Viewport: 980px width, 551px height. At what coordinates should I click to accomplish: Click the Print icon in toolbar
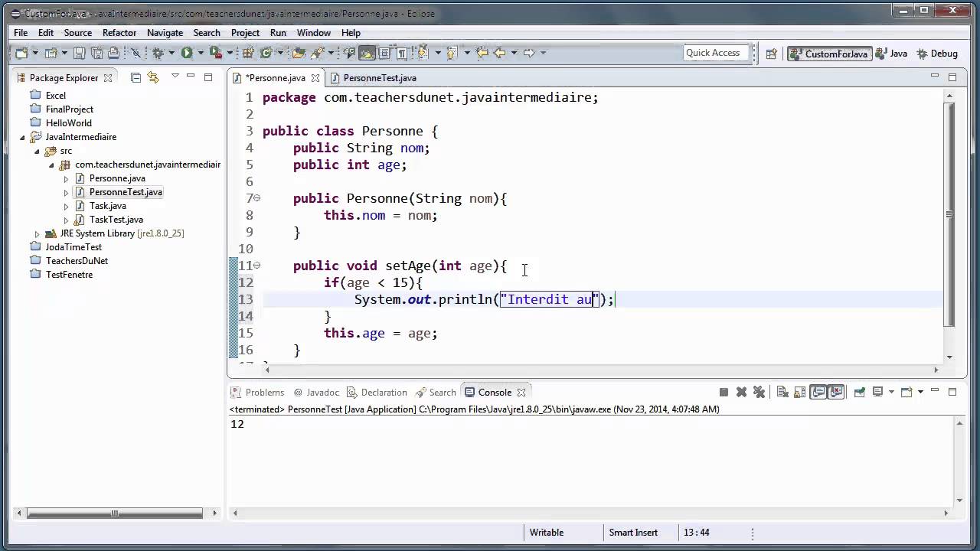(x=113, y=53)
